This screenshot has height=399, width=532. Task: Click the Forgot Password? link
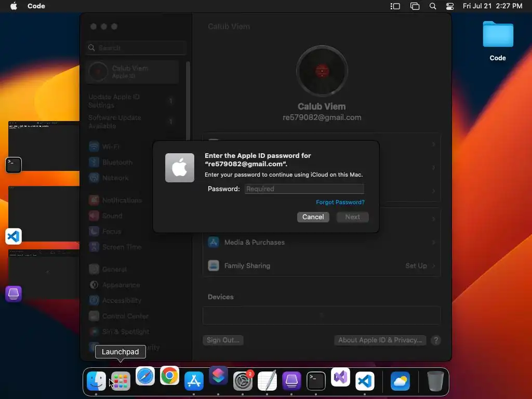pyautogui.click(x=340, y=202)
